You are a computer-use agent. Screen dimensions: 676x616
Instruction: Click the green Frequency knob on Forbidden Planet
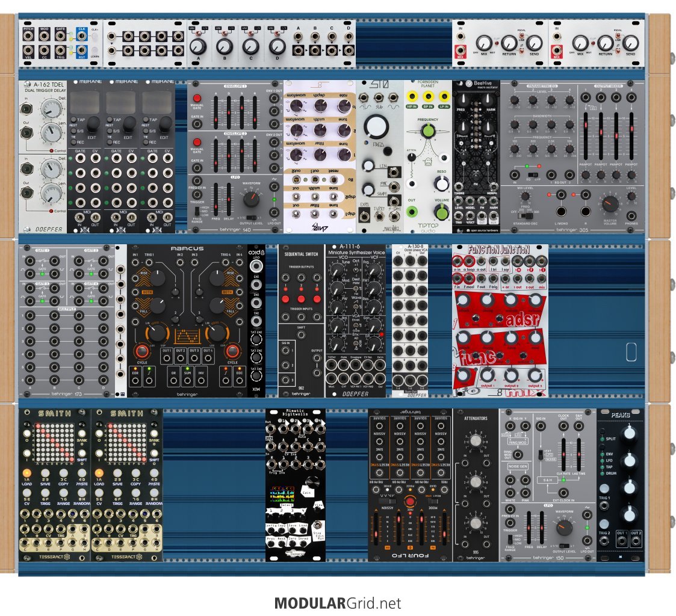pyautogui.click(x=427, y=130)
